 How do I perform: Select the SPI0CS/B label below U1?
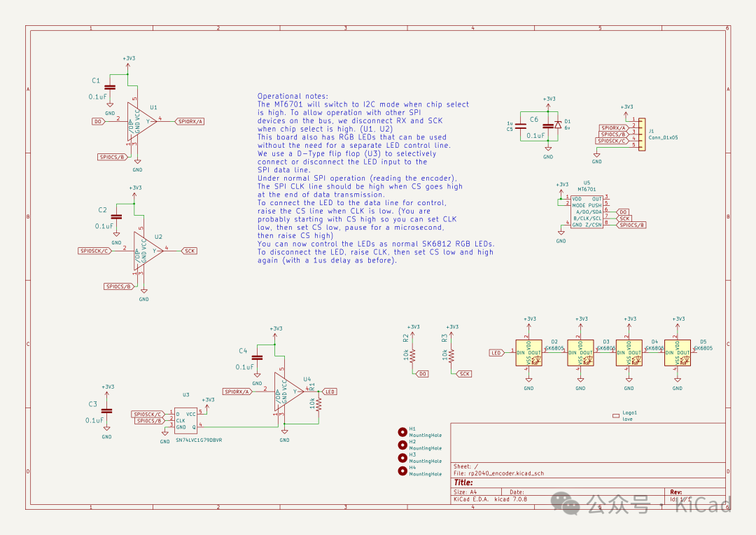112,157
